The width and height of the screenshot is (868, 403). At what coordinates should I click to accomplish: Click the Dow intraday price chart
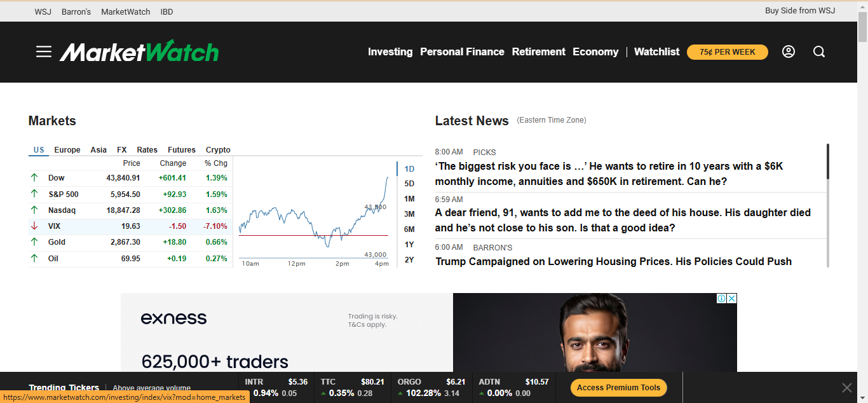click(x=314, y=213)
